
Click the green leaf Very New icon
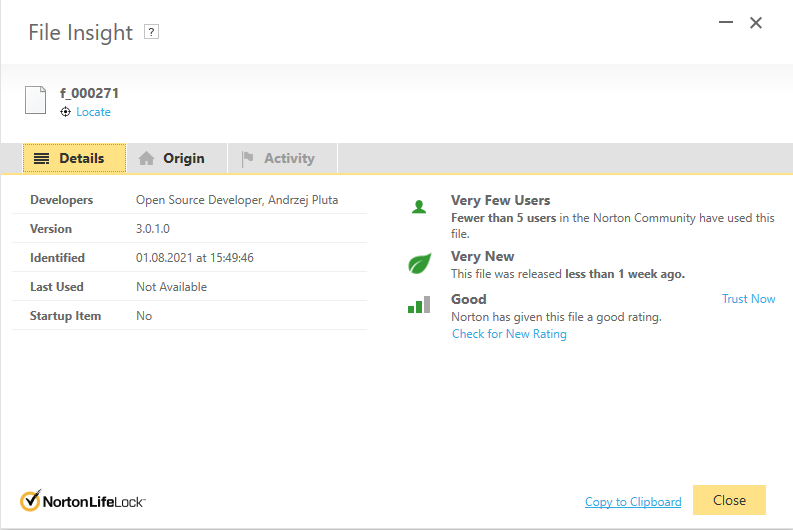(x=419, y=263)
